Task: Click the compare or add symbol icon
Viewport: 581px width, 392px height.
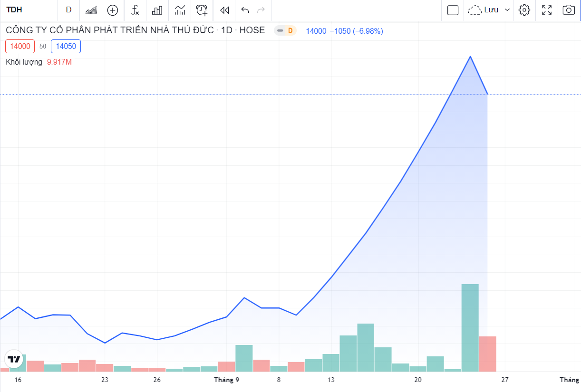Action: point(113,10)
